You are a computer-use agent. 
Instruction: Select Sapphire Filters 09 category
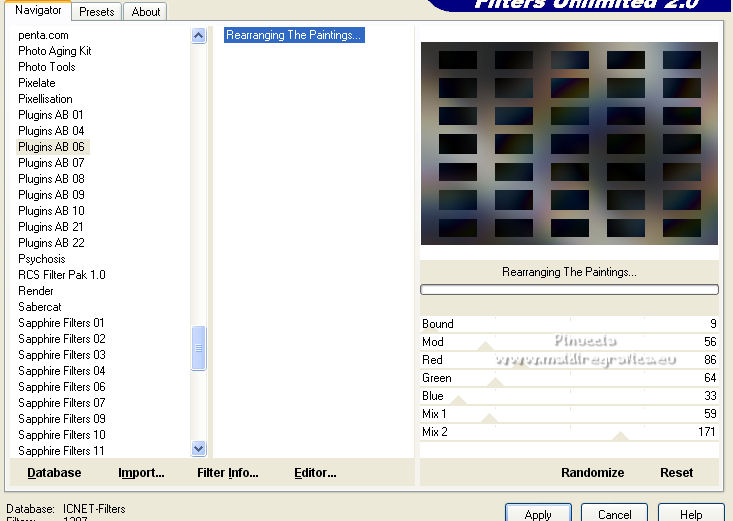click(62, 419)
